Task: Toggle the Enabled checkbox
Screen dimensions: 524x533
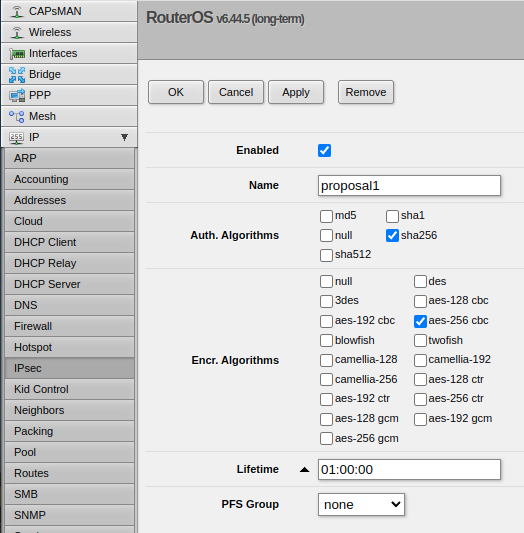Action: 325,150
